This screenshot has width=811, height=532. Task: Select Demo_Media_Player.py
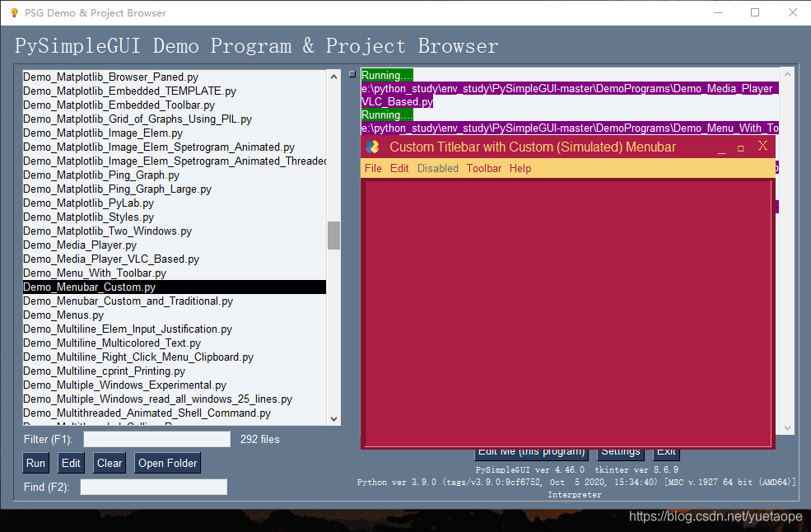pyautogui.click(x=175, y=245)
